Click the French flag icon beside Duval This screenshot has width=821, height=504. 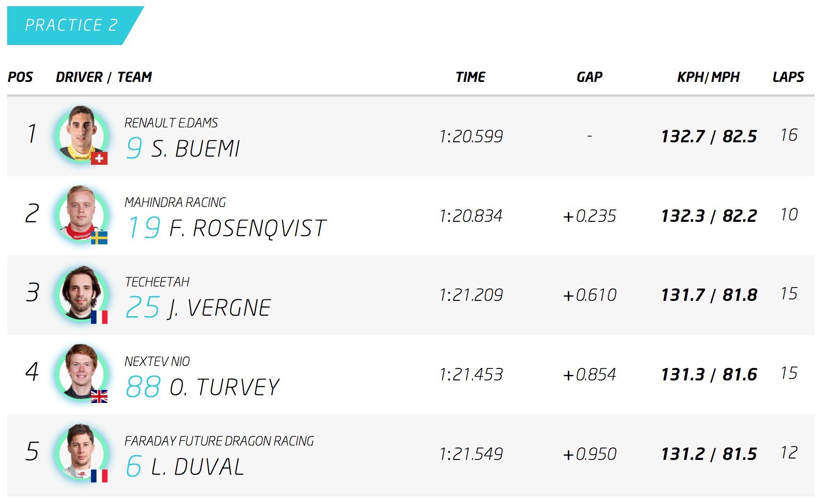(99, 476)
